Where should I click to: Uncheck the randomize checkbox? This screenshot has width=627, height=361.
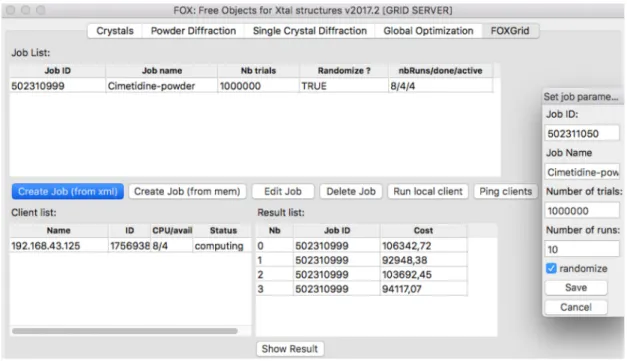(551, 268)
